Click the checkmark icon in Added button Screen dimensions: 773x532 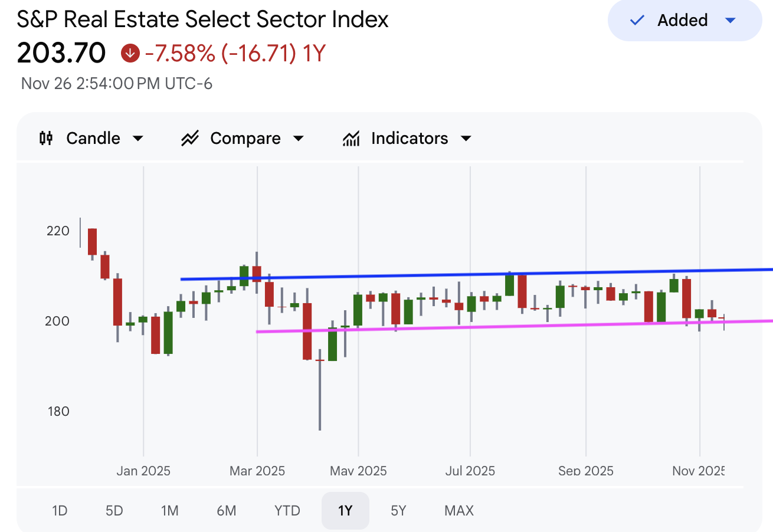click(x=637, y=21)
